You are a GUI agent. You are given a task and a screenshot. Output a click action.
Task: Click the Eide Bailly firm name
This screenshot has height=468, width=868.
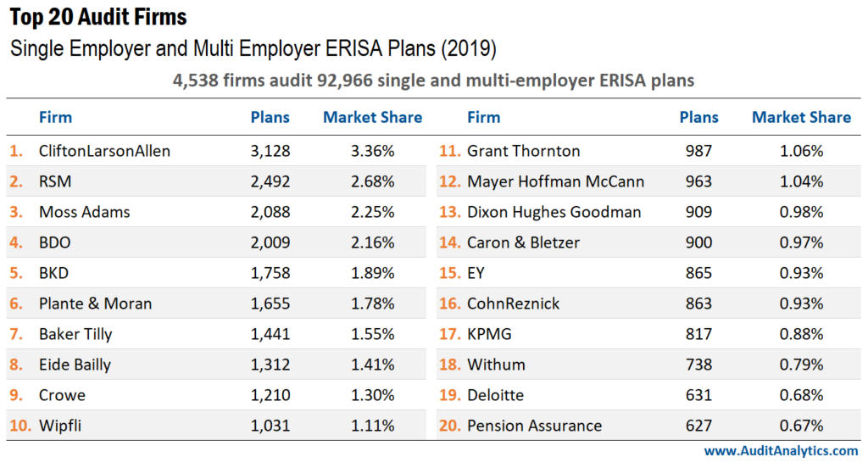75,365
